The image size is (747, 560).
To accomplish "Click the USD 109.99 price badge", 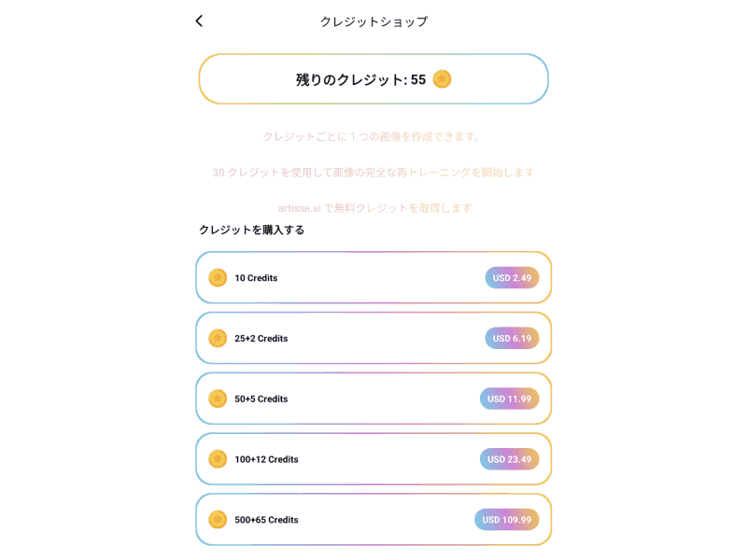I will (x=507, y=519).
